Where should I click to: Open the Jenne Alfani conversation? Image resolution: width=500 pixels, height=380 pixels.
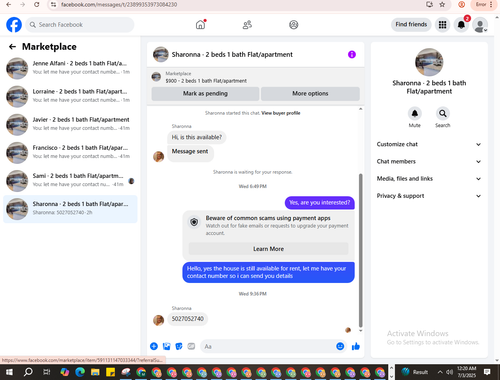70,68
